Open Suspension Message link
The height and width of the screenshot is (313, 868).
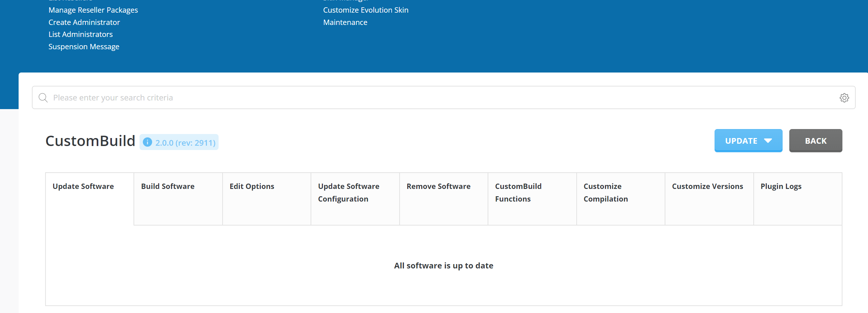coord(84,47)
